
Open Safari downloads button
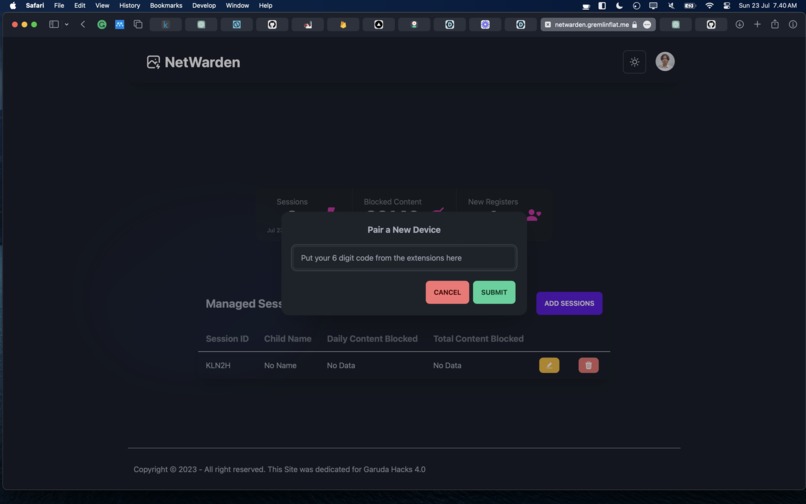tap(739, 24)
